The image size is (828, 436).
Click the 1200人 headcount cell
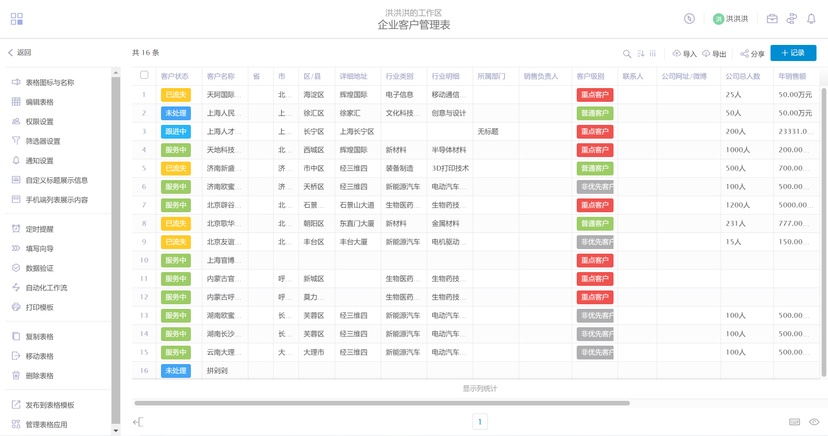click(x=738, y=205)
